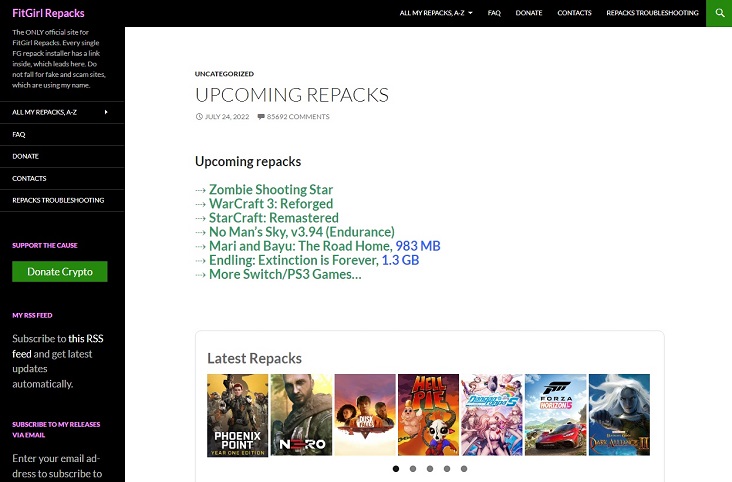Select the second carousel page dot

pyautogui.click(x=413, y=469)
